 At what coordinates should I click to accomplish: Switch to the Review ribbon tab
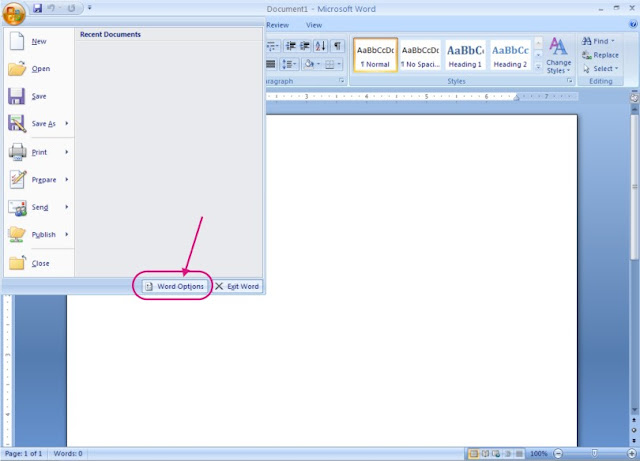click(x=278, y=25)
